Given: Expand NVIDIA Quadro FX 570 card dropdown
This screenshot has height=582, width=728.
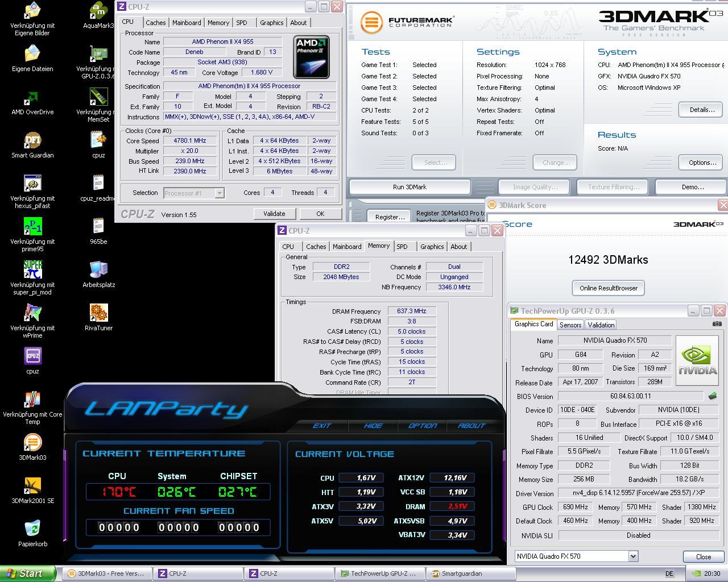Looking at the screenshot, I should click(577, 556).
